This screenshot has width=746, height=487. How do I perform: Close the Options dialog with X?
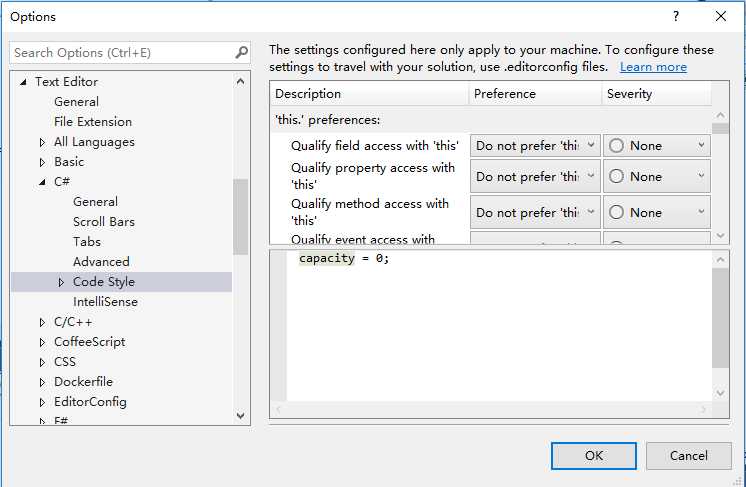(x=721, y=17)
